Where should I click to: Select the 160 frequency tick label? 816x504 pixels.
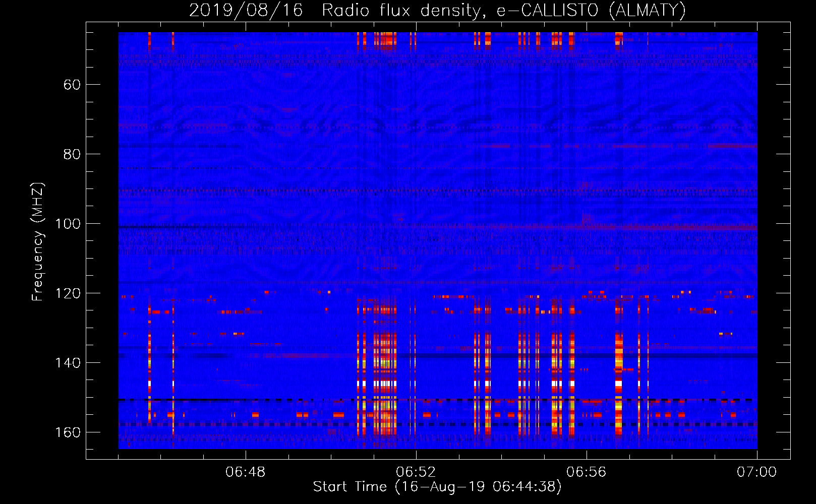coord(68,432)
